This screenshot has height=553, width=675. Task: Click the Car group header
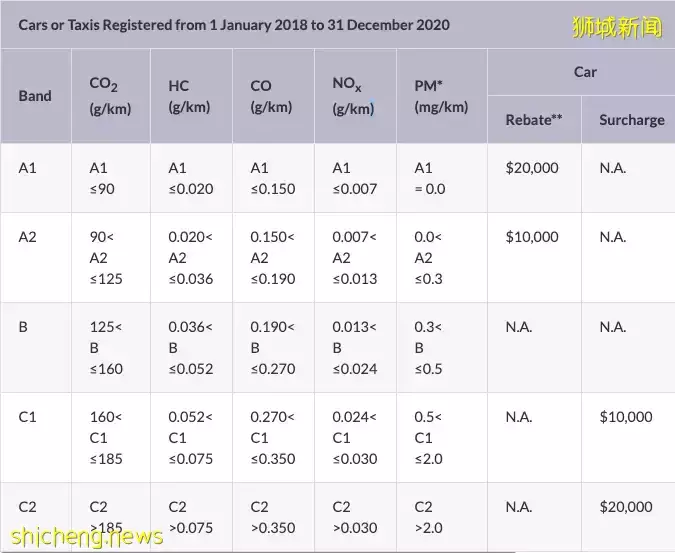(585, 72)
